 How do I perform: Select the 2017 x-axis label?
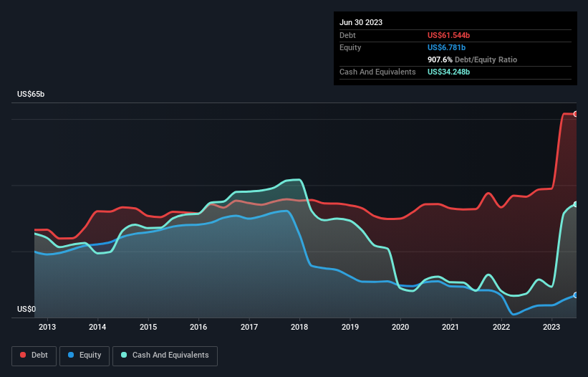[249, 327]
